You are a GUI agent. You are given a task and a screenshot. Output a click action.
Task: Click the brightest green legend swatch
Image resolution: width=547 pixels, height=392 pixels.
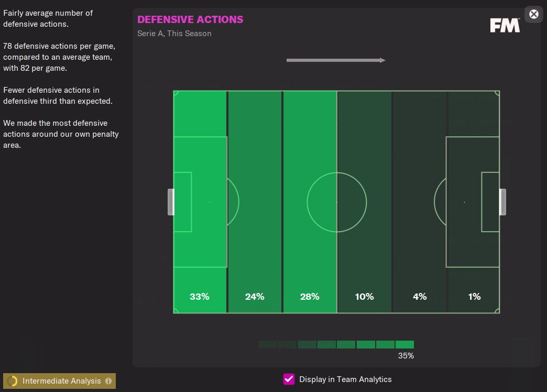(x=404, y=344)
